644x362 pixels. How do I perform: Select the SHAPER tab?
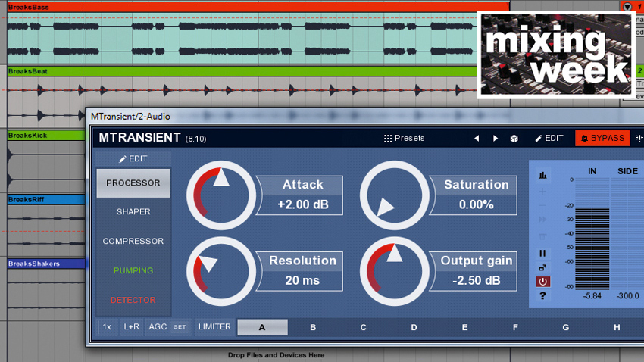pyautogui.click(x=133, y=212)
